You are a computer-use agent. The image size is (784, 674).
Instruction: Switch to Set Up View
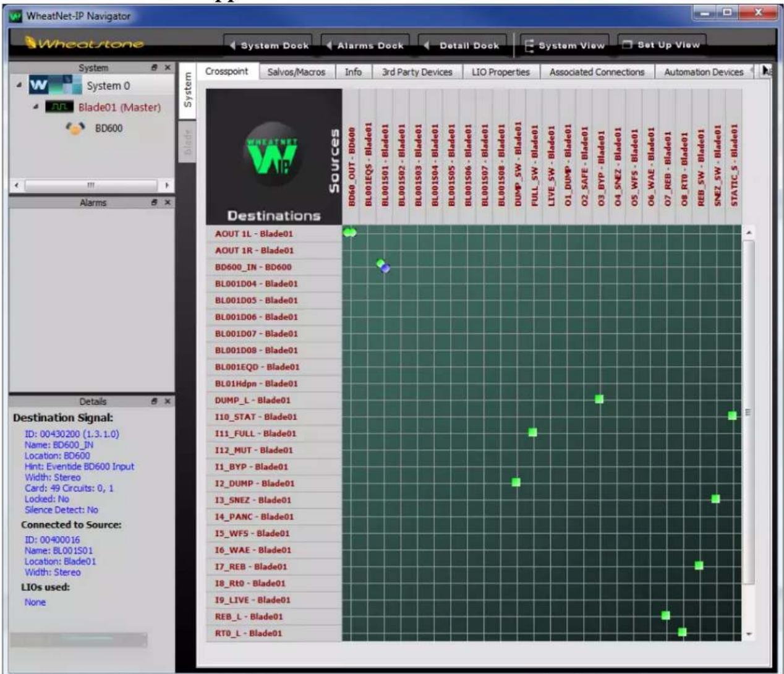point(661,45)
